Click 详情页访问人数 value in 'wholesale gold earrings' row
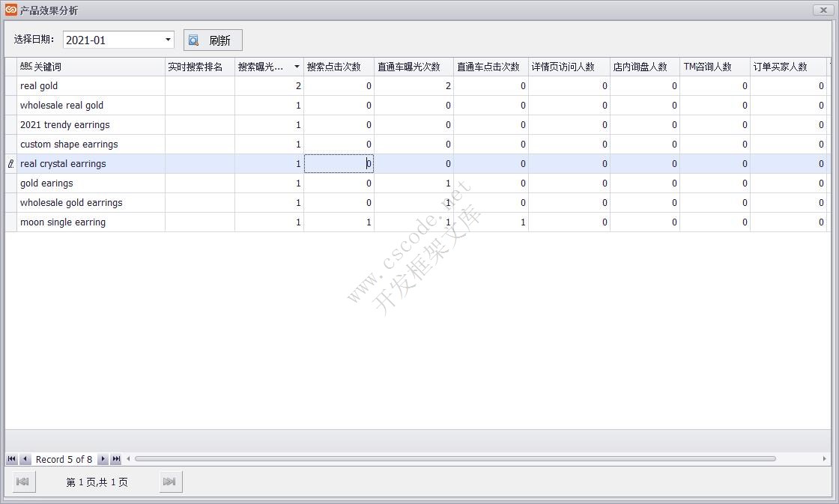839x504 pixels. click(569, 203)
